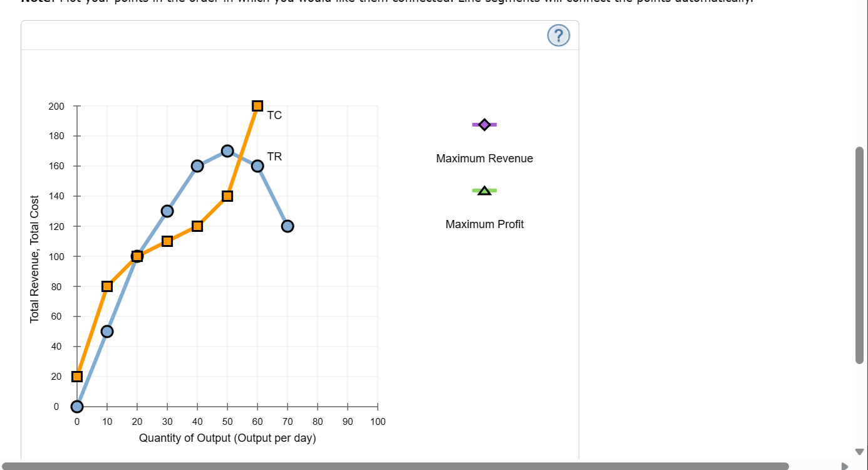Image resolution: width=868 pixels, height=470 pixels.
Task: Click the TC label on the chart
Action: click(274, 115)
